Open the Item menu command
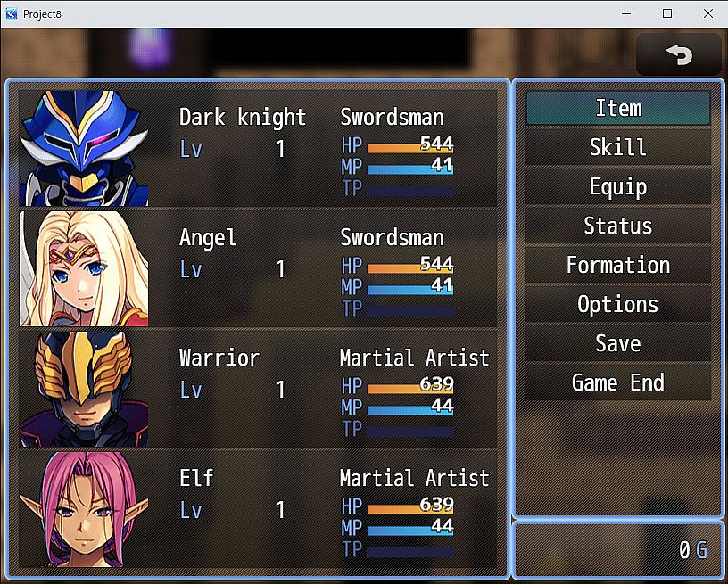This screenshot has height=584, width=728. coord(618,108)
